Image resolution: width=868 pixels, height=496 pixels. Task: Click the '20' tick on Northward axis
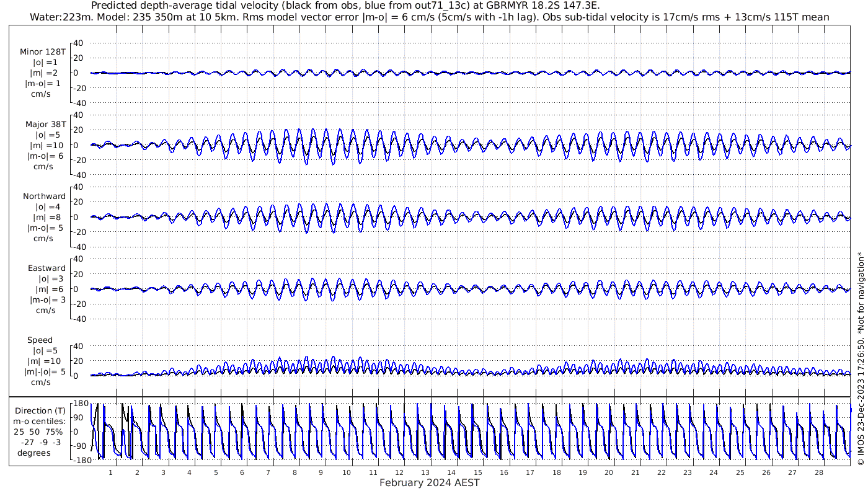[79, 202]
